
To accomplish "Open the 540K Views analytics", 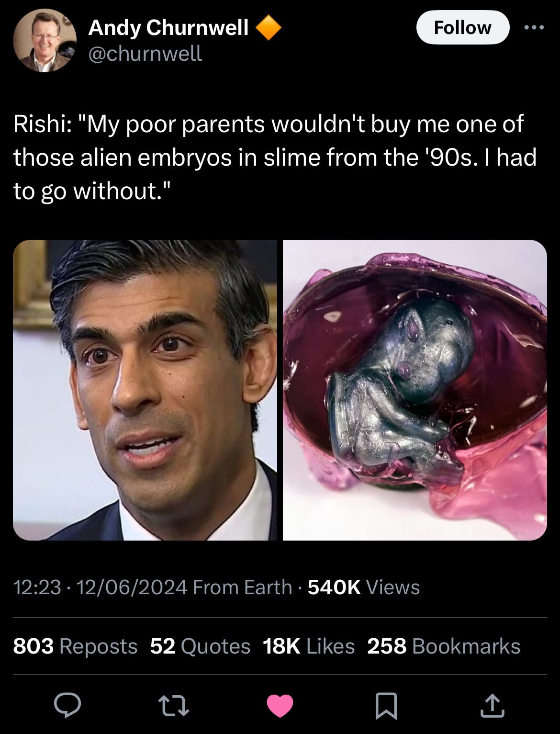I will [x=364, y=587].
